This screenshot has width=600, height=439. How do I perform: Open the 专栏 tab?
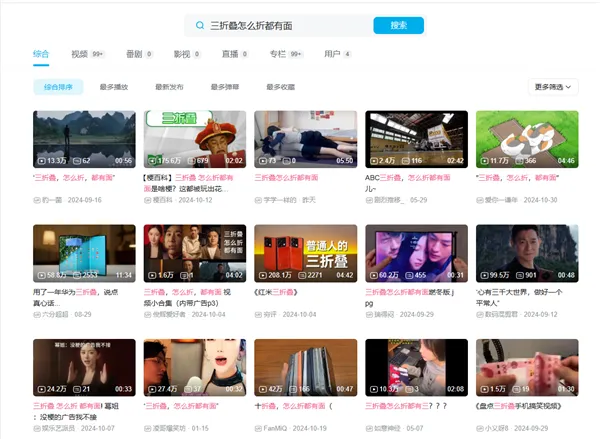pyautogui.click(x=276, y=54)
